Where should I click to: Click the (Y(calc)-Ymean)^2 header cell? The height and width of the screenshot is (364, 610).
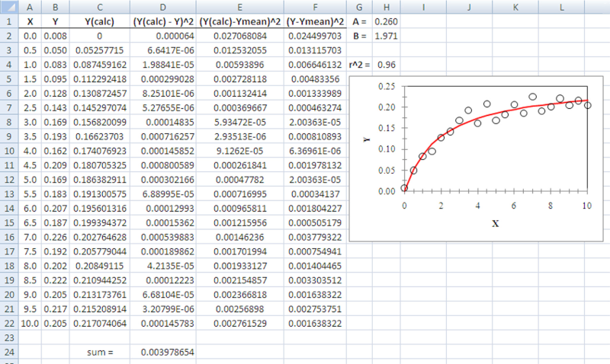point(240,21)
